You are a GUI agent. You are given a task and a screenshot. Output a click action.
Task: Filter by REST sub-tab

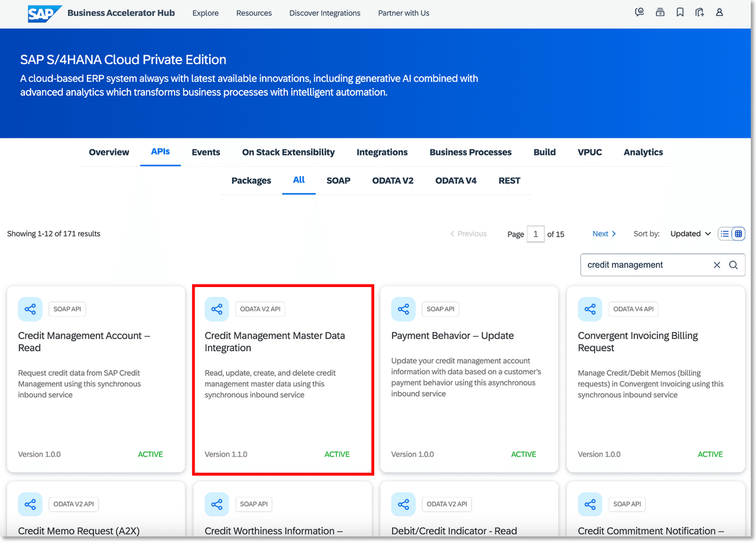tap(510, 181)
